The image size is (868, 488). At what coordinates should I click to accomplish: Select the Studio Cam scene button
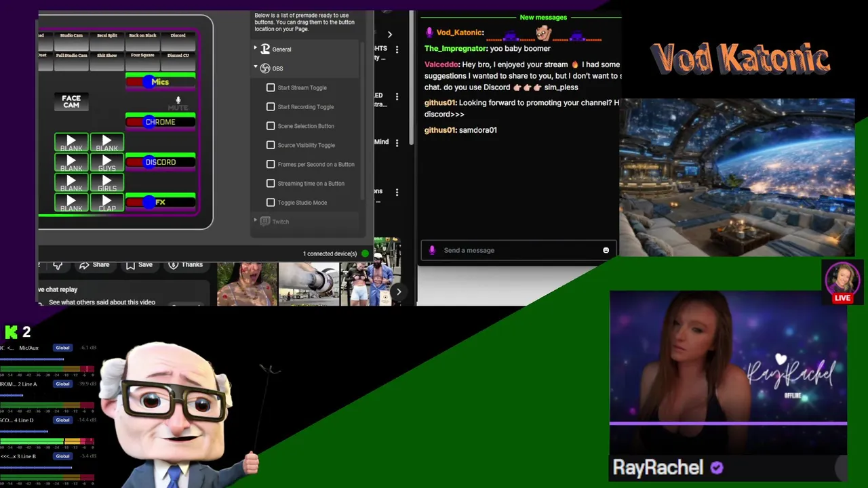71,40
